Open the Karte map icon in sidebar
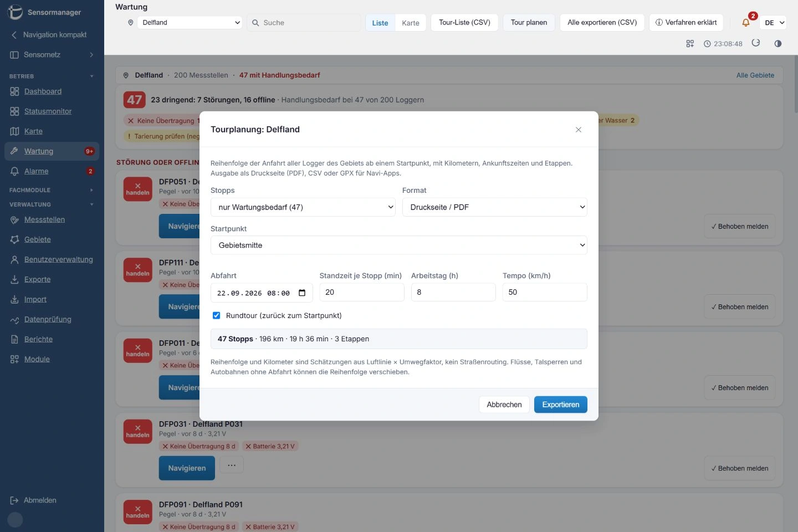The width and height of the screenshot is (798, 532). point(14,131)
